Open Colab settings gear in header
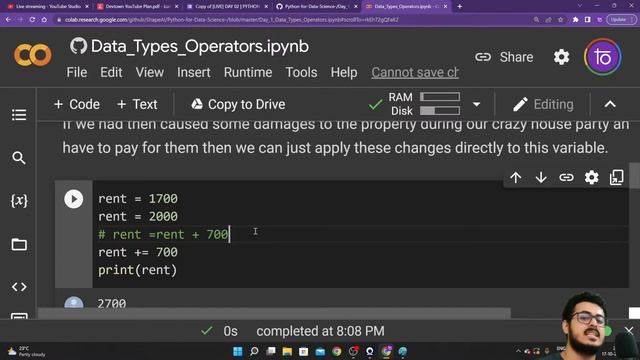This screenshot has width=640, height=360. [561, 57]
